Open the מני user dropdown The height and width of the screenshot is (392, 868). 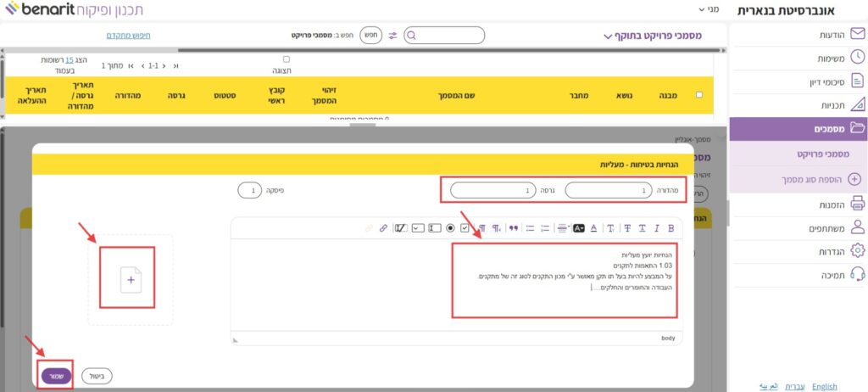pyautogui.click(x=706, y=9)
